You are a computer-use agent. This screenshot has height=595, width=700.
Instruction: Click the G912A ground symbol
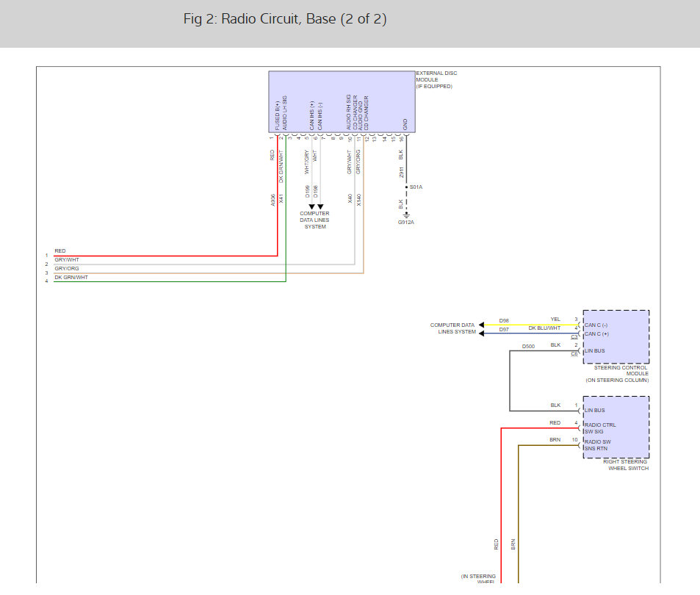coord(406,214)
